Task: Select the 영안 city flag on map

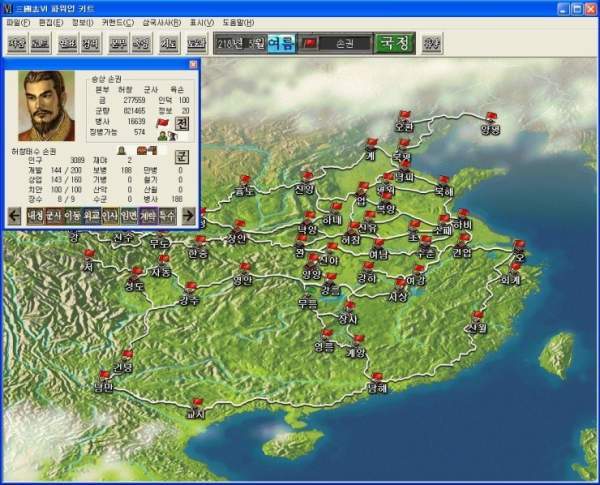Action: [x=245, y=269]
